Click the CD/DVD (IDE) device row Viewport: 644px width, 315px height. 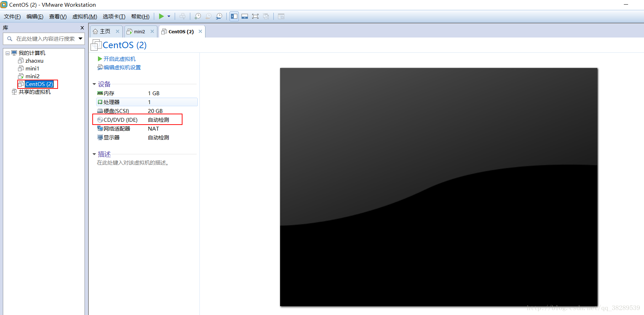[x=147, y=120]
